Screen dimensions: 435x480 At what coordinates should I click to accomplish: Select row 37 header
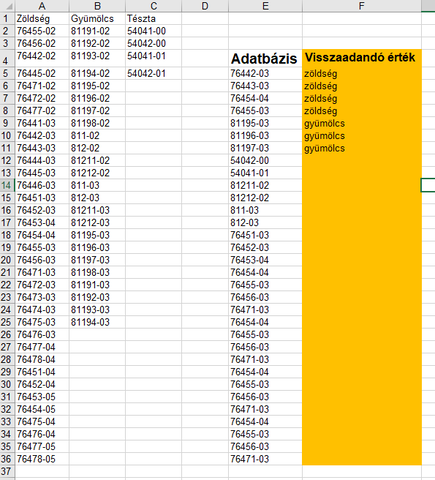point(7,471)
